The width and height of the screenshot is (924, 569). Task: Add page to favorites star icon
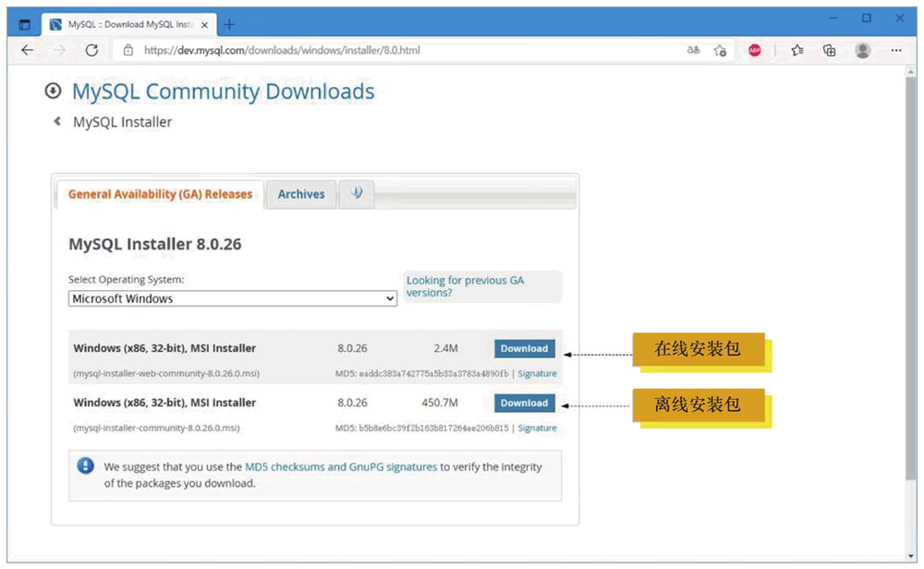[x=720, y=51]
